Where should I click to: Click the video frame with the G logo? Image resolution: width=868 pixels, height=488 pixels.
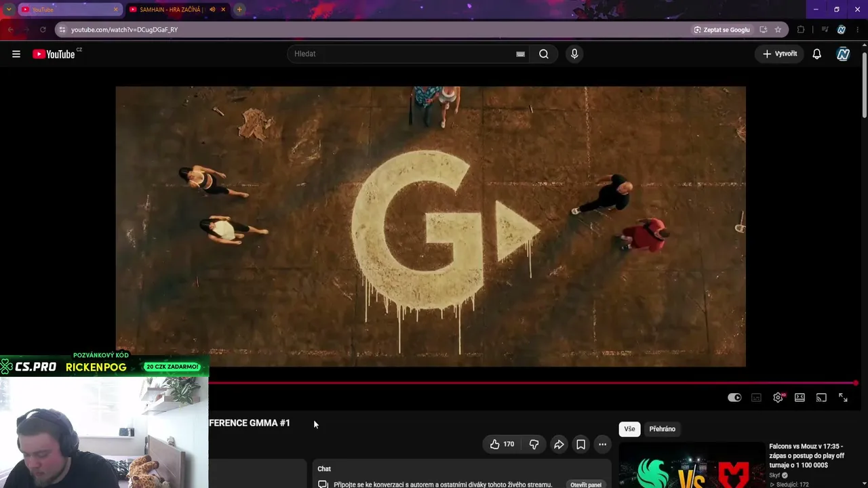click(x=431, y=226)
